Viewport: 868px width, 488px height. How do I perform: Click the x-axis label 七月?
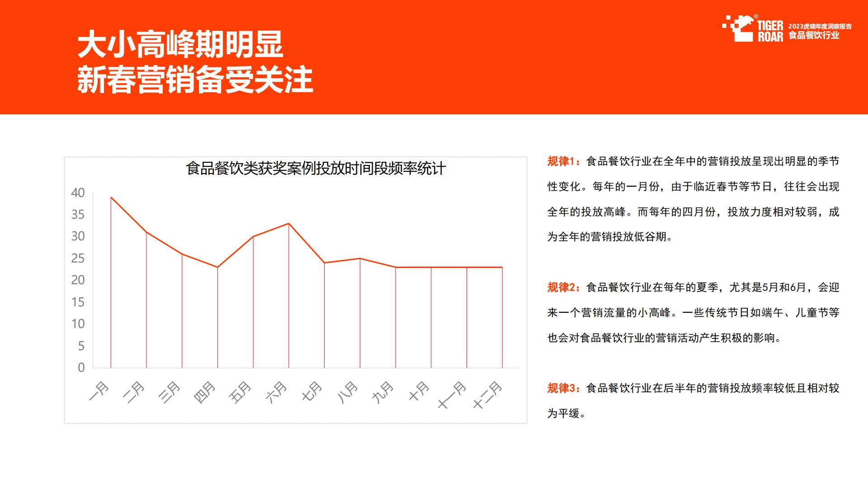pos(312,391)
